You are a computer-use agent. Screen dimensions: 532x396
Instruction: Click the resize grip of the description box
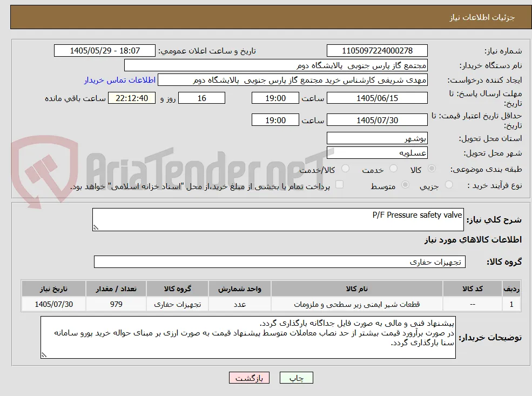(96, 227)
